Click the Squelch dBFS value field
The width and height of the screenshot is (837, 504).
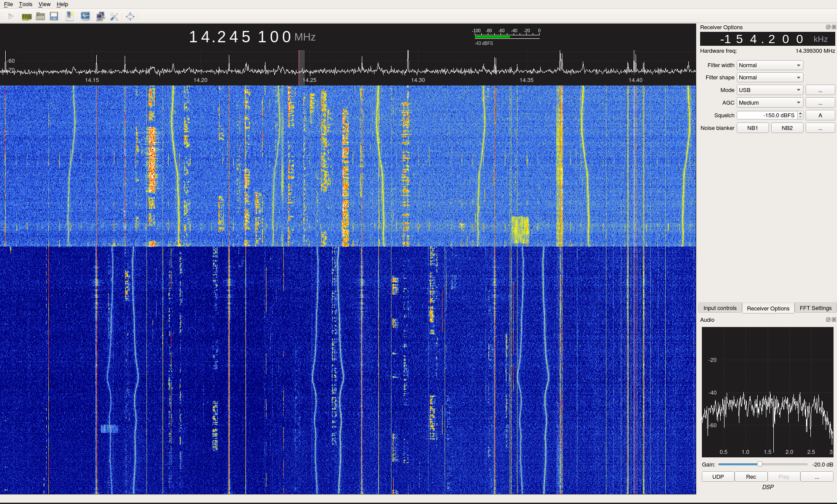[x=767, y=115]
